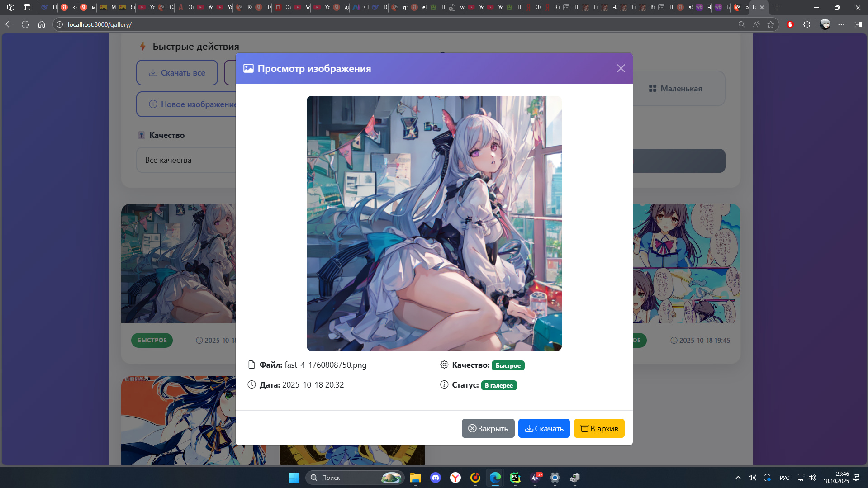Click the Закрыть button

(x=488, y=428)
